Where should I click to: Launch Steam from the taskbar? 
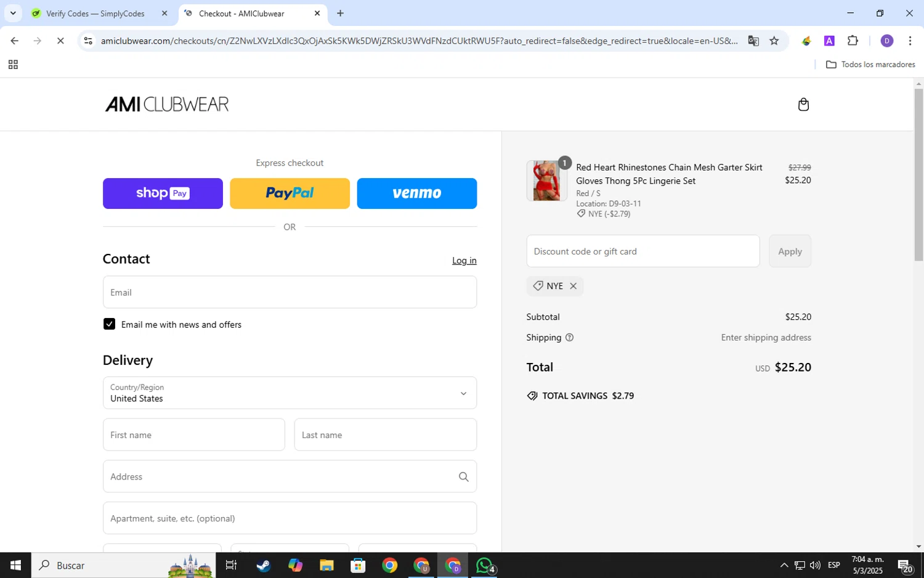[x=264, y=565]
